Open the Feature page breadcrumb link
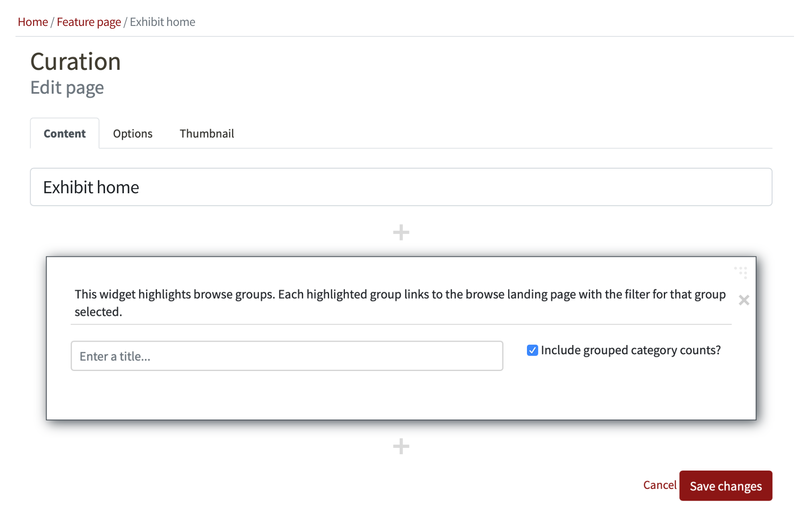812x522 pixels. click(89, 22)
